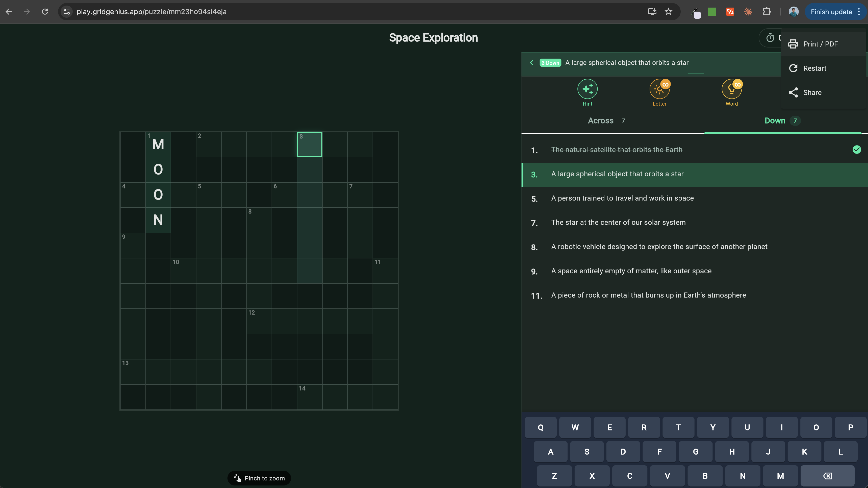
Task: Click the install app icon in the address bar
Action: (x=652, y=12)
